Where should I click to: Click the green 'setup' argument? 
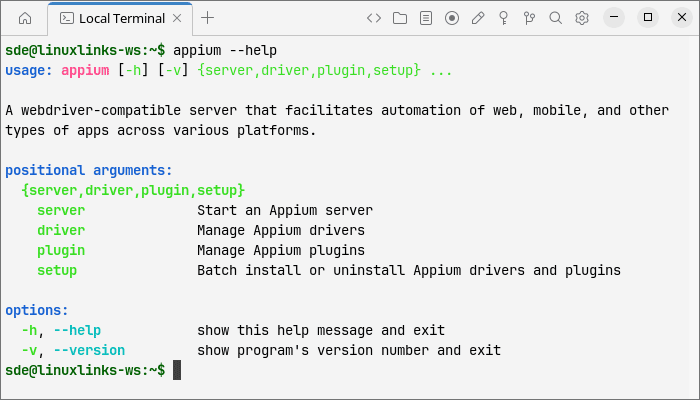pyautogui.click(x=57, y=271)
